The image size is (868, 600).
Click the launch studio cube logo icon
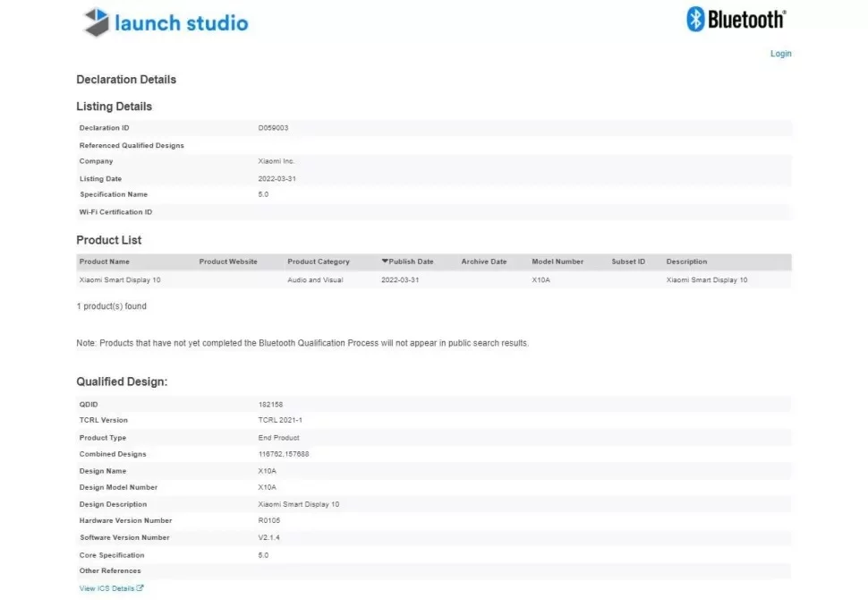(x=96, y=22)
